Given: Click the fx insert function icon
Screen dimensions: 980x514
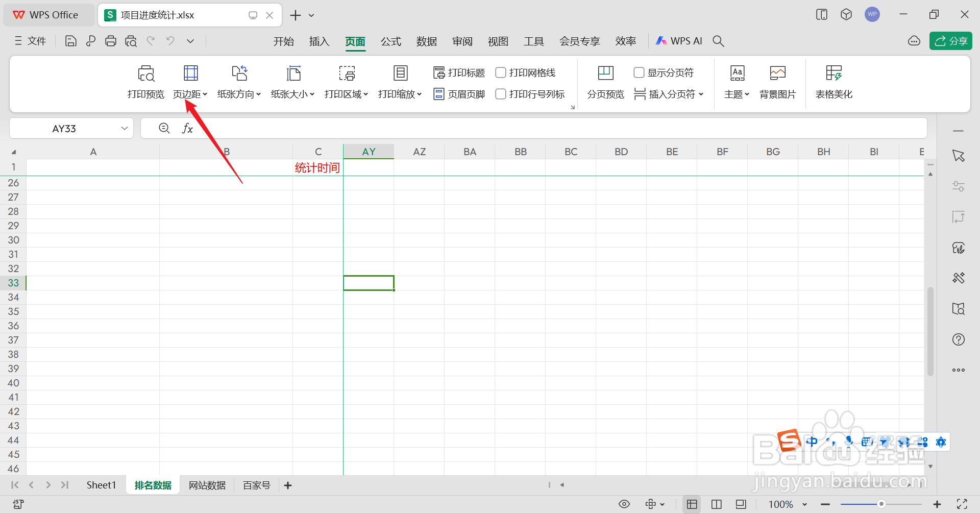Looking at the screenshot, I should click(x=187, y=129).
